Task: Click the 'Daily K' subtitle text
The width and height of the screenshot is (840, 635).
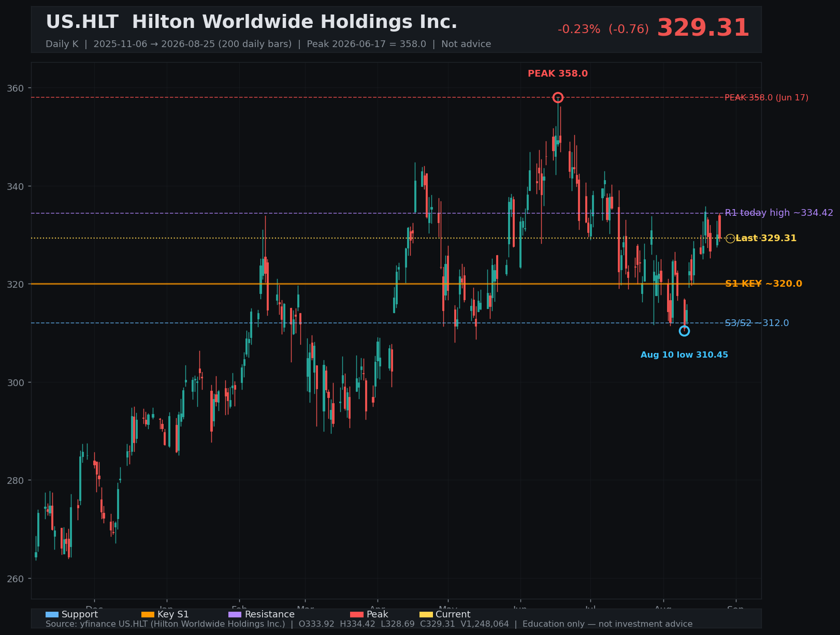Action: pyautogui.click(x=62, y=44)
